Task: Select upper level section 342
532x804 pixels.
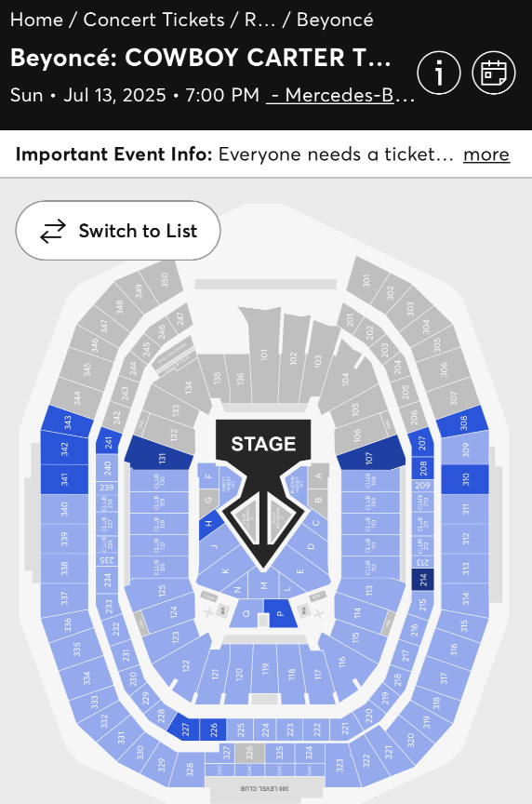Action: [x=64, y=449]
